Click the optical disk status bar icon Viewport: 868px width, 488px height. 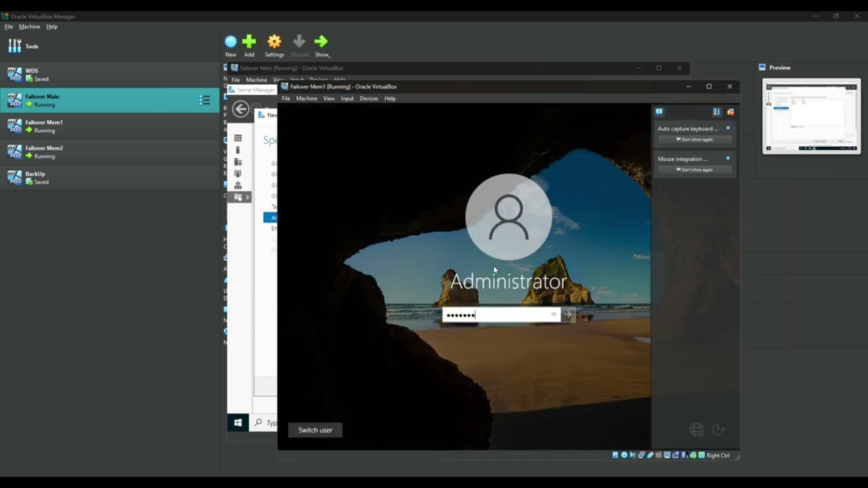click(x=624, y=455)
